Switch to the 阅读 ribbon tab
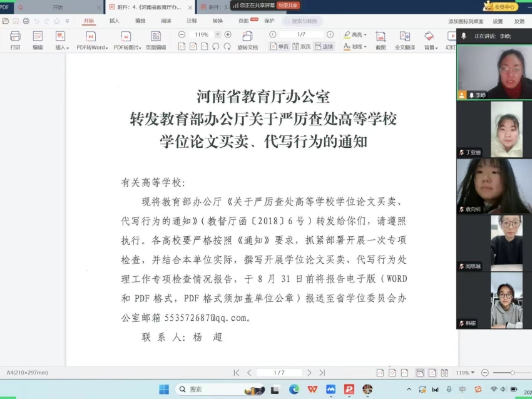The height and width of the screenshot is (399, 532). point(166,21)
